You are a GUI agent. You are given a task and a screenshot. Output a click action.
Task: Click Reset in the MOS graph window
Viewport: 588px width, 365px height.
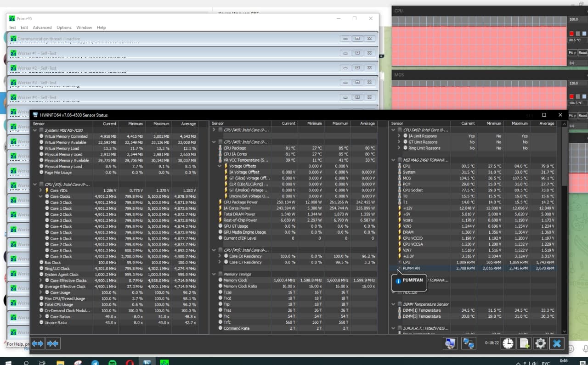point(582,115)
